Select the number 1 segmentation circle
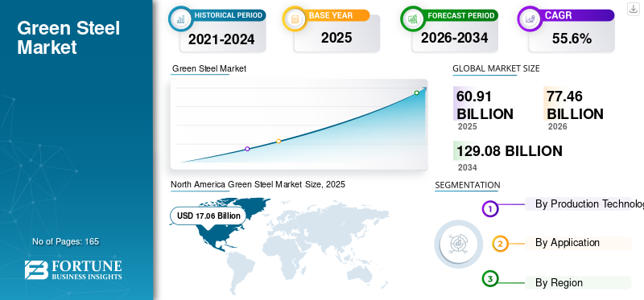 (x=489, y=209)
